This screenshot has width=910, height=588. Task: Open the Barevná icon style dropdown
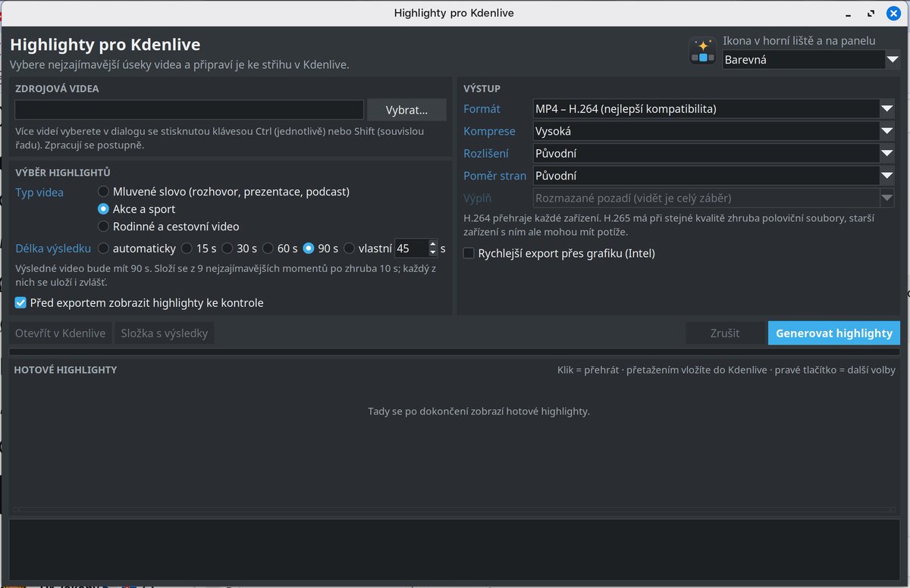coord(811,60)
